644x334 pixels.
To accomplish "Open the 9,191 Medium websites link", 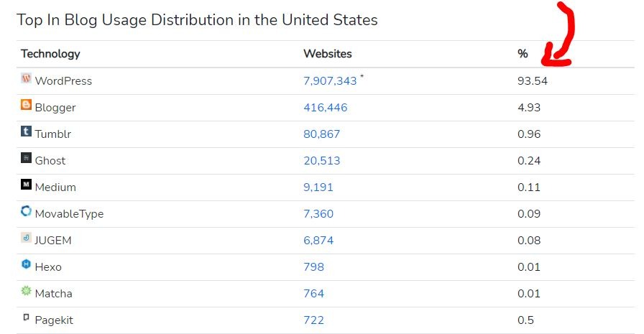I will [x=318, y=187].
